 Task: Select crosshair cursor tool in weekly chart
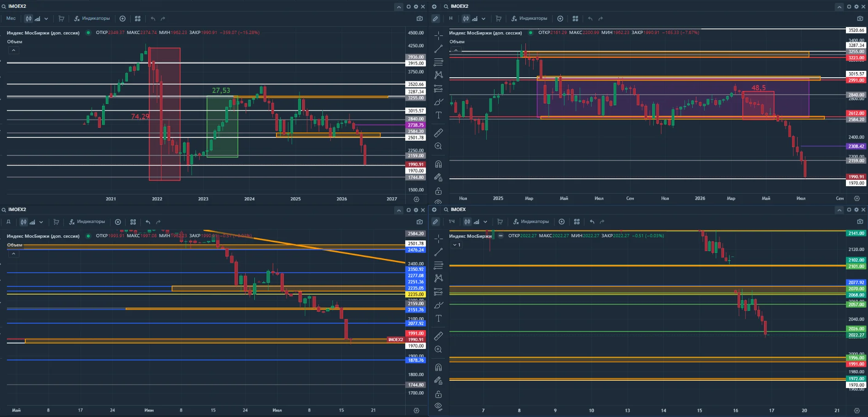point(438,35)
